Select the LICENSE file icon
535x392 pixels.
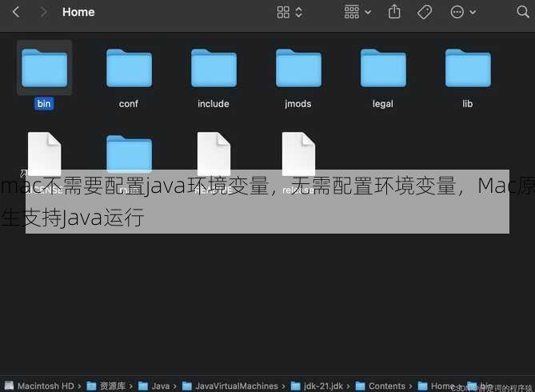(44, 154)
